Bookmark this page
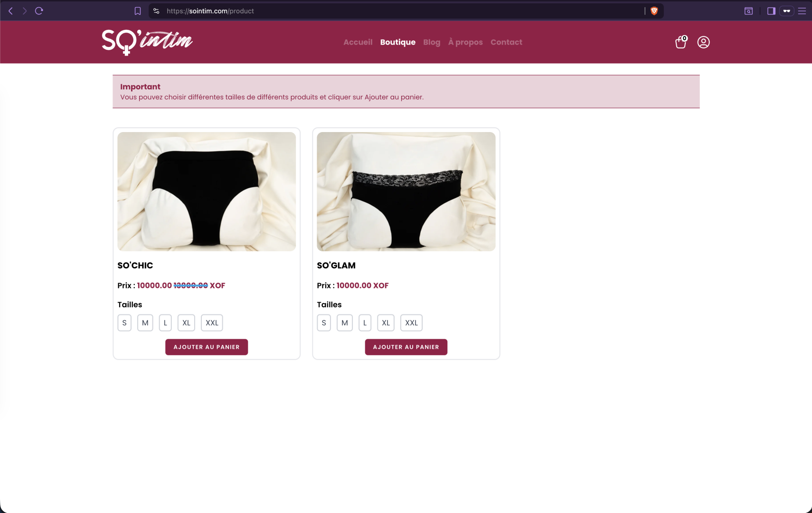812x513 pixels. (138, 11)
